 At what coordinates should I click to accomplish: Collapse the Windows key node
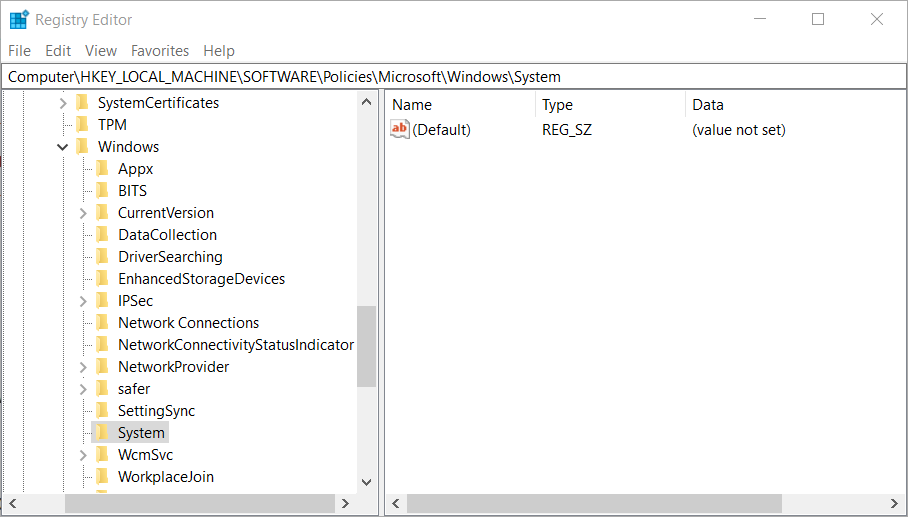(63, 147)
